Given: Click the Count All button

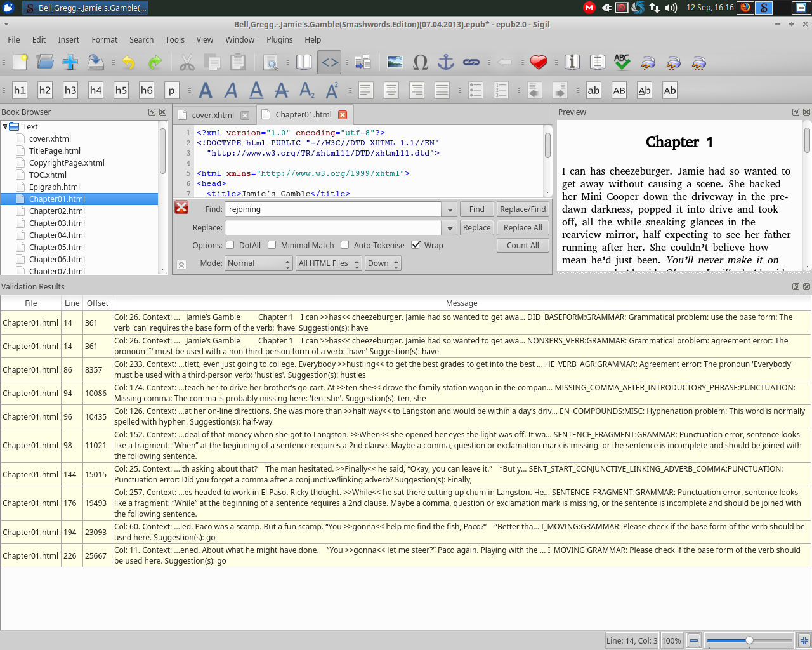Looking at the screenshot, I should [x=523, y=245].
